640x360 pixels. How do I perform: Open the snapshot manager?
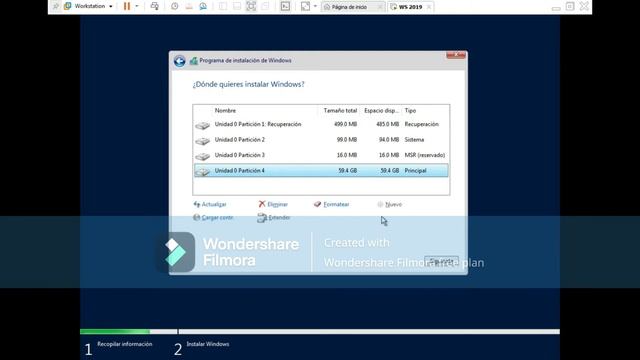click(x=203, y=6)
